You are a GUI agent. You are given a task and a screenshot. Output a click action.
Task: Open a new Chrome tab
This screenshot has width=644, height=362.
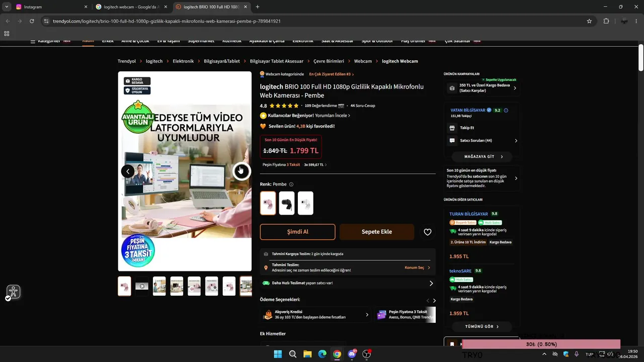point(258,7)
